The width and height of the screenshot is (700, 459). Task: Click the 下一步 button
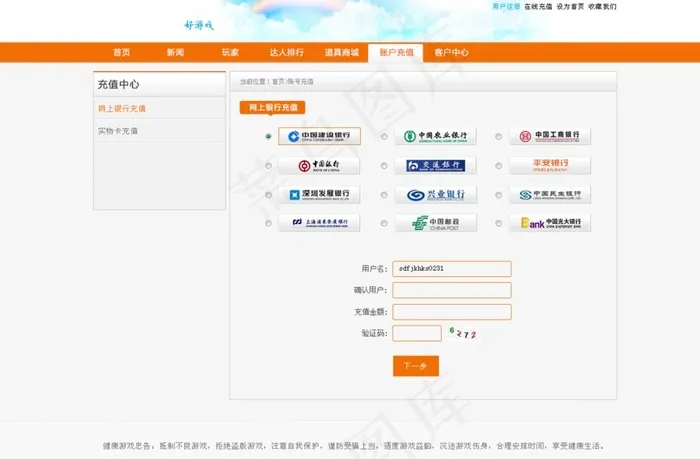415,366
